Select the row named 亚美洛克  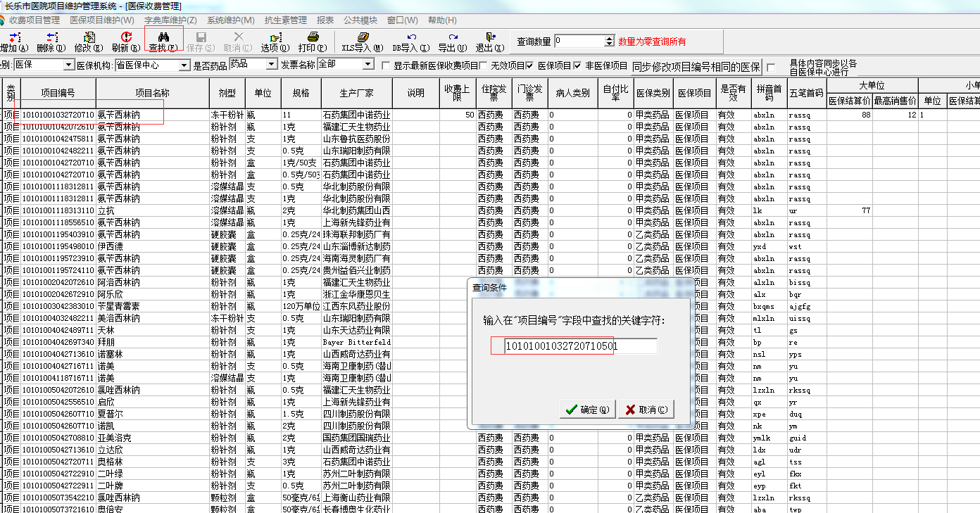(x=114, y=438)
